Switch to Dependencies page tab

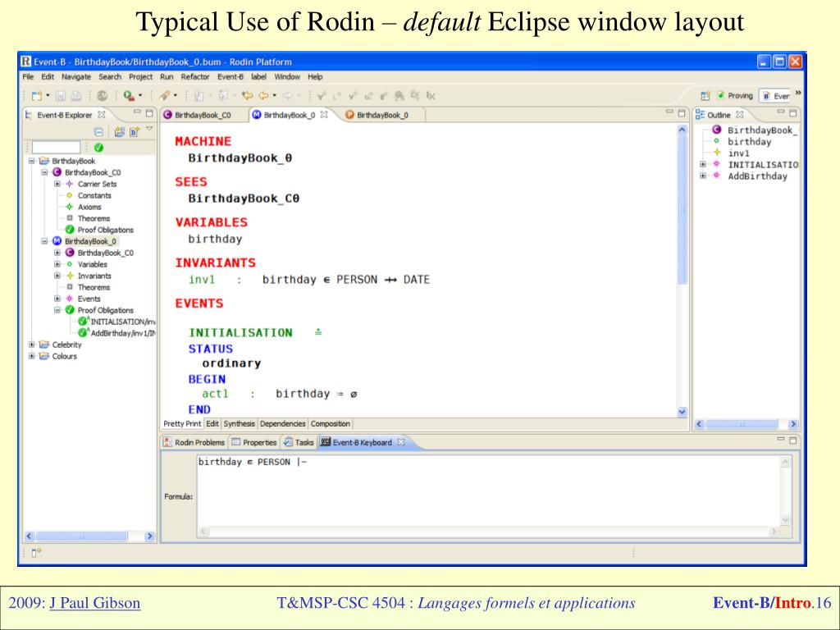282,424
